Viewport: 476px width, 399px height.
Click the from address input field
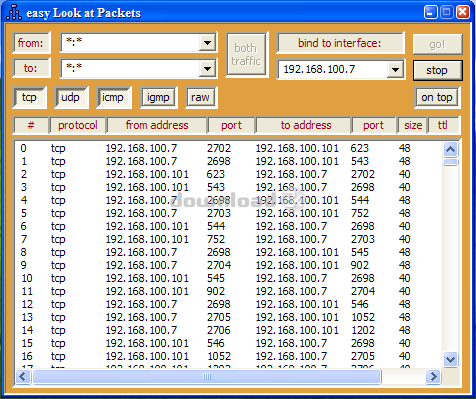(130, 43)
